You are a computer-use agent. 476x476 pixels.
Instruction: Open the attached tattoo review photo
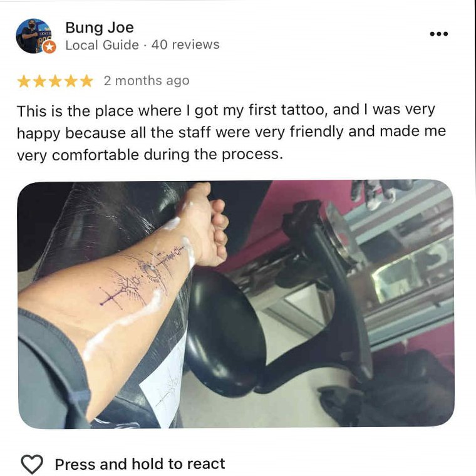236,304
